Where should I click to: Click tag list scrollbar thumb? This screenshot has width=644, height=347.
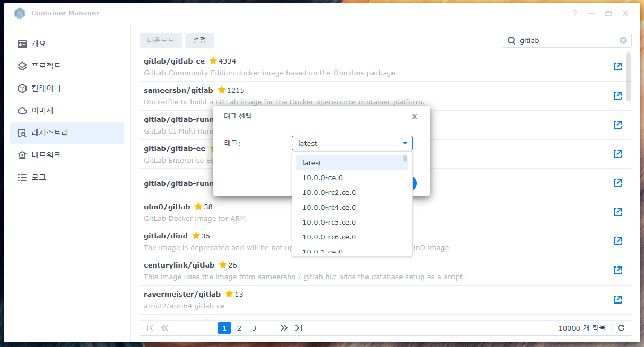(x=405, y=158)
